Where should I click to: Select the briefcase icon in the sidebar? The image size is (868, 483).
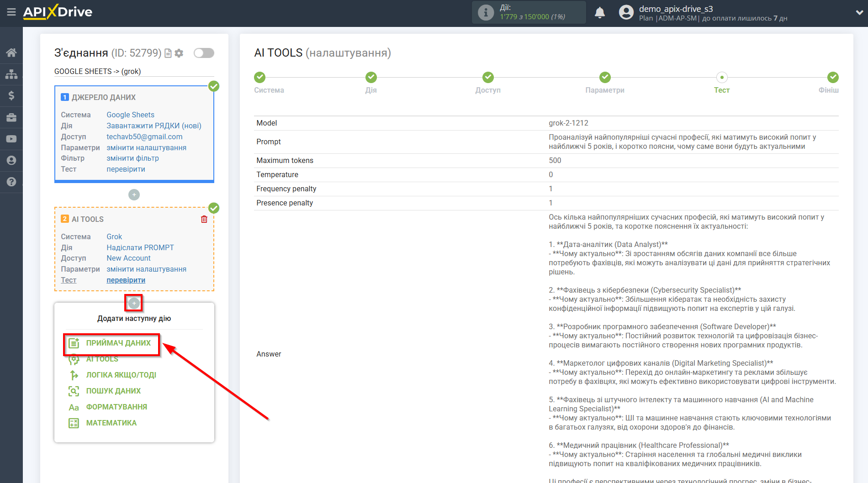(x=11, y=117)
